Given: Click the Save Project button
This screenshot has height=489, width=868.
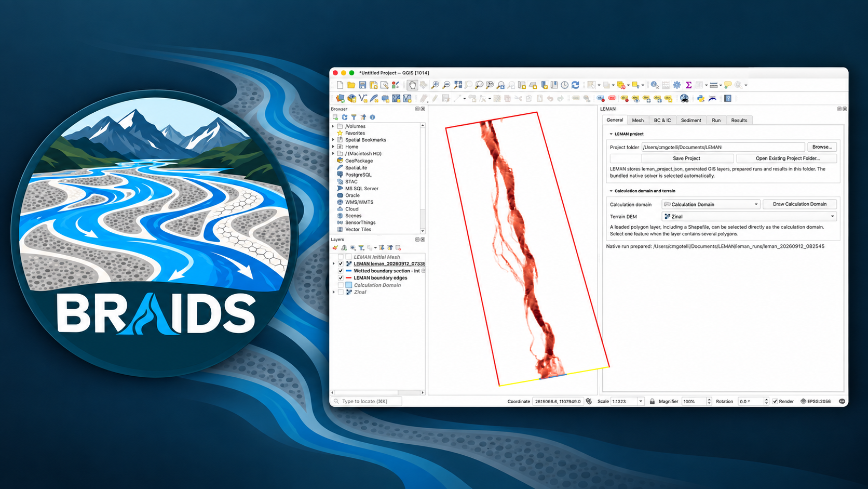Looking at the screenshot, I should [687, 158].
